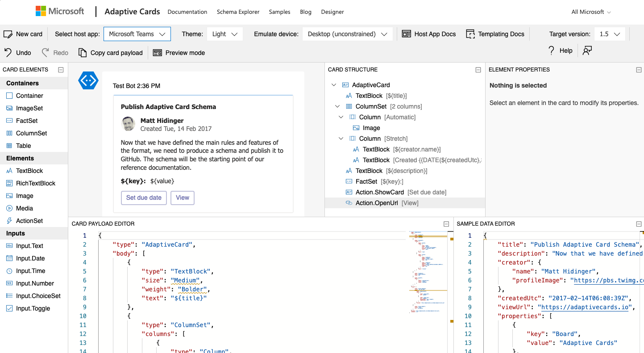This screenshot has height=353, width=644.
Task: Copy card payload to clipboard
Action: pos(111,53)
